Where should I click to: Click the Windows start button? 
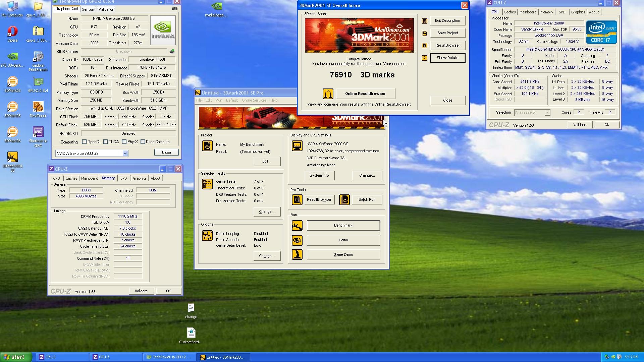tap(16, 357)
